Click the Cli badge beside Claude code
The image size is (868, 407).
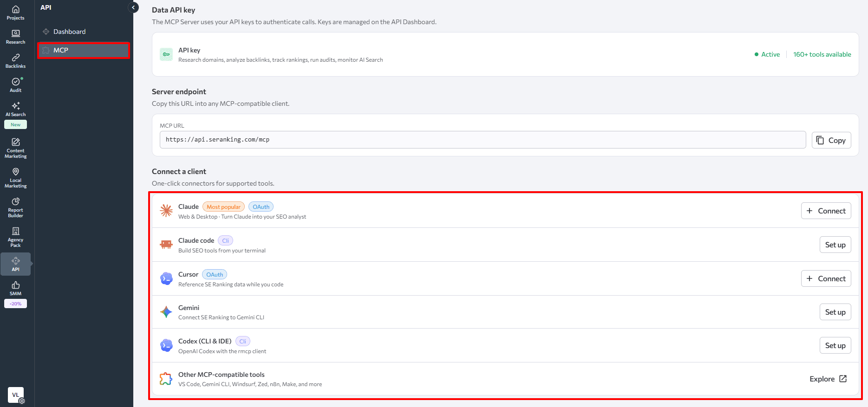click(x=225, y=240)
